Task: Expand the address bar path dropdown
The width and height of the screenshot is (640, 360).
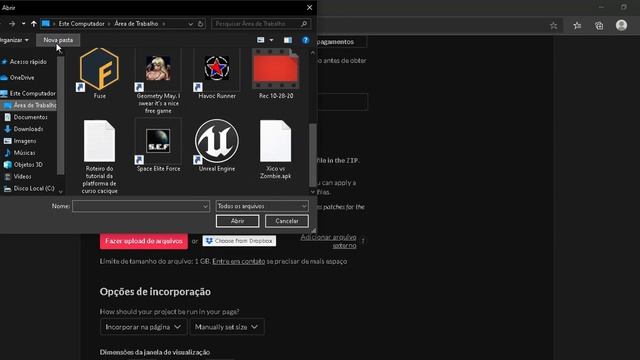Action: click(191, 24)
